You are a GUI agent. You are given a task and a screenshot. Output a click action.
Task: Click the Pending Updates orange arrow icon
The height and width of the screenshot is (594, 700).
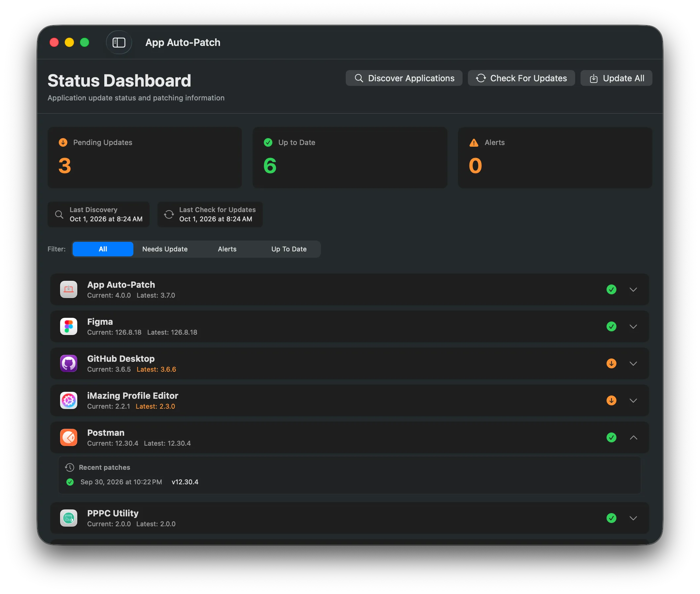tap(63, 142)
